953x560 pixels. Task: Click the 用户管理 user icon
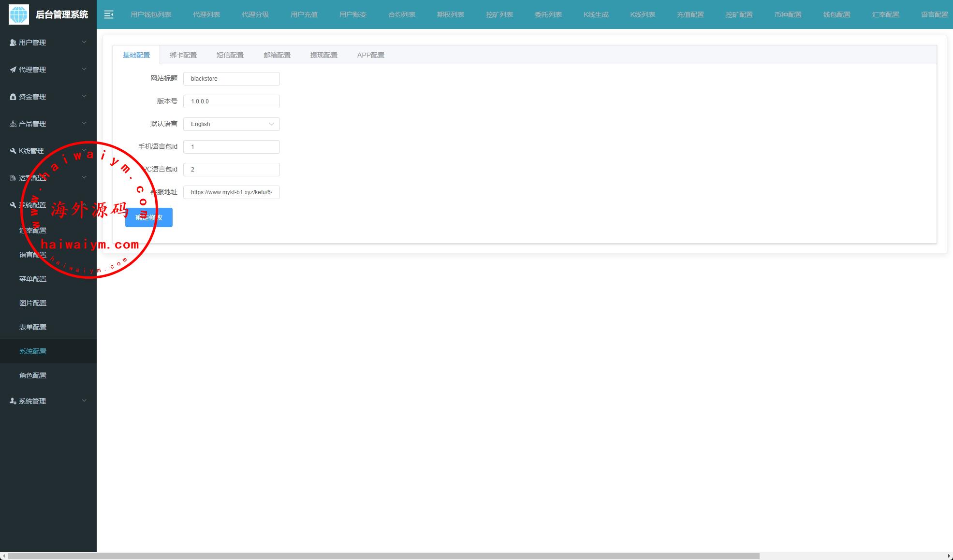click(13, 43)
